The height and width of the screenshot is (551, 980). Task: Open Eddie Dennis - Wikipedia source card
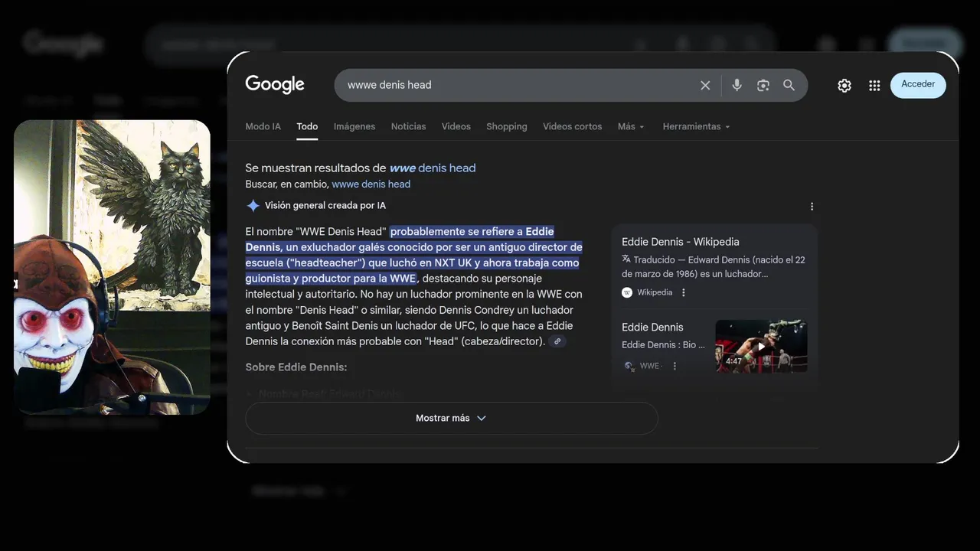714,266
